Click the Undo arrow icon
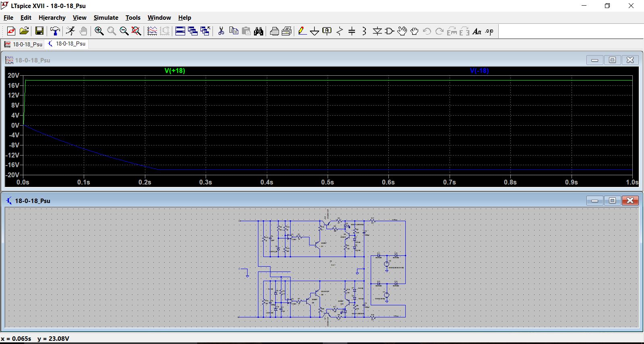This screenshot has width=644, height=344. point(427,31)
